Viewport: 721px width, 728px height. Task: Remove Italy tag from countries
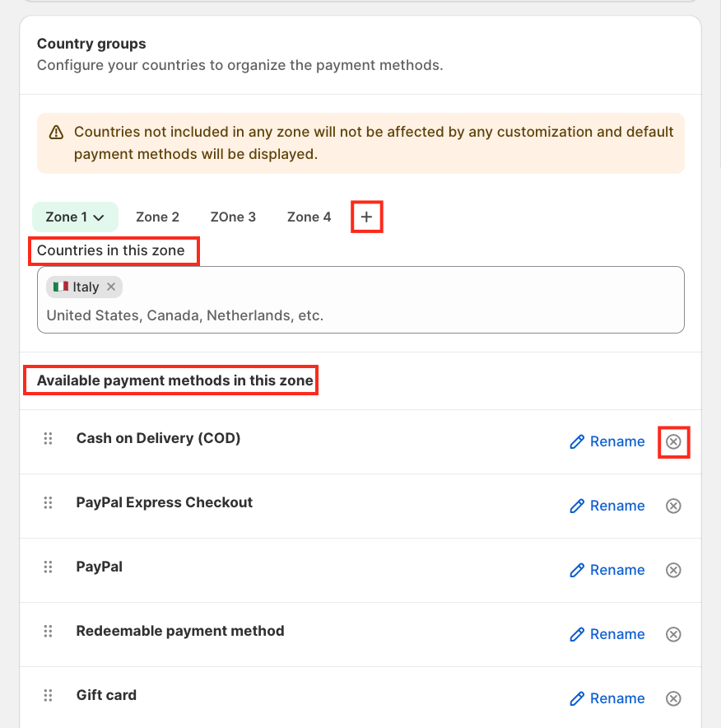point(111,287)
